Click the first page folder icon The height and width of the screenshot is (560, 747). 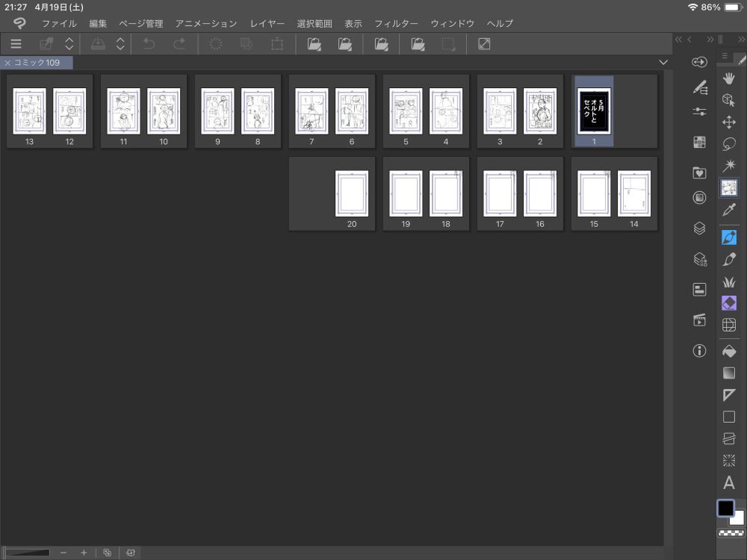(314, 44)
